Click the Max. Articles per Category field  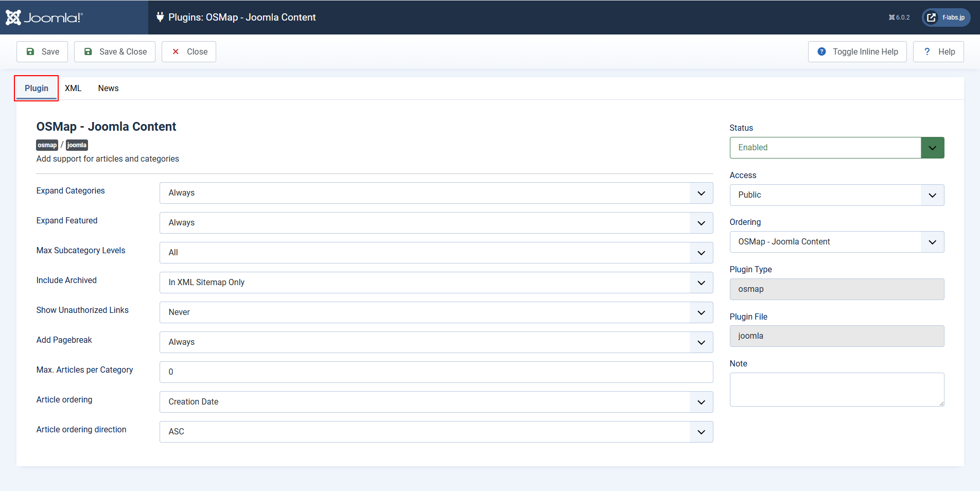click(435, 372)
